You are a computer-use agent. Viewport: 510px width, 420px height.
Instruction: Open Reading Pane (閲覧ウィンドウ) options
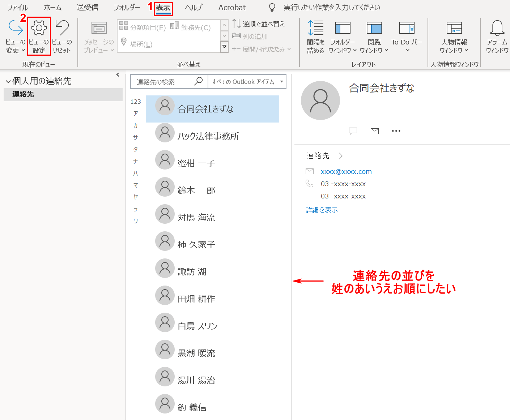(x=374, y=37)
